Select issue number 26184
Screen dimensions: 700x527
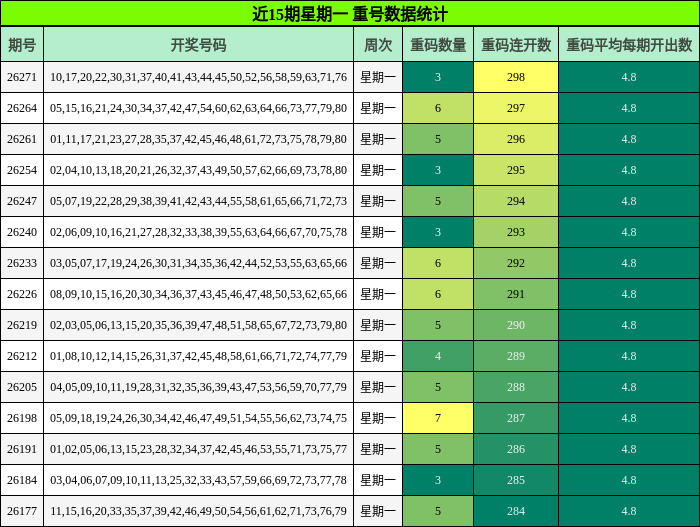point(22,480)
